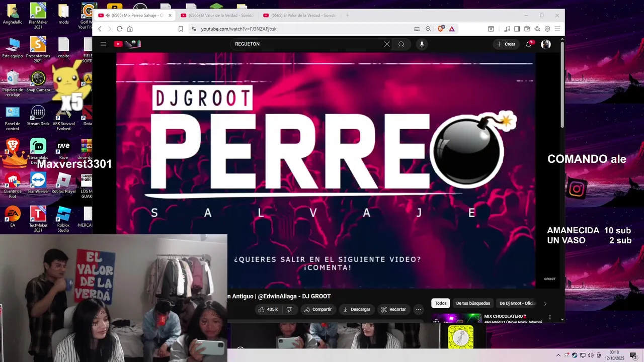Reload the YouTube page
Viewport: 644px width, 362px height.
[120, 29]
